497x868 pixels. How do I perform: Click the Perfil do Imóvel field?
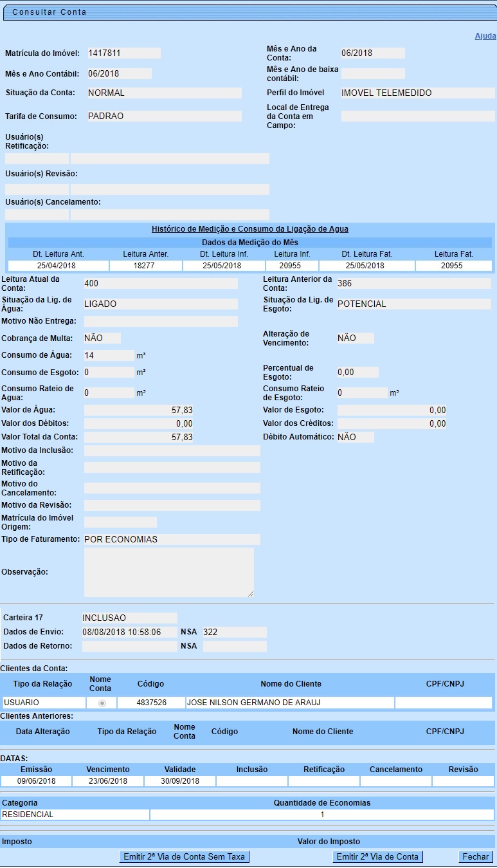[417, 93]
